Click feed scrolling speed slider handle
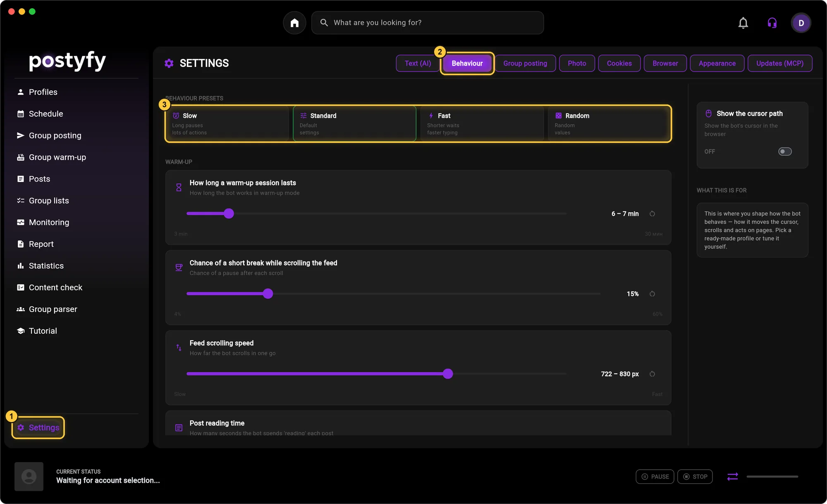Screen dimensions: 827x504 pos(448,374)
